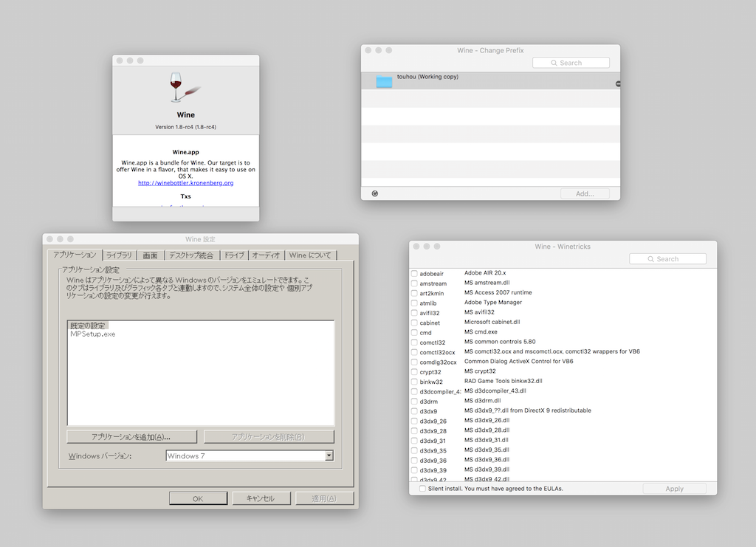This screenshot has height=547, width=756.
Task: Check the adobeair checkbox
Action: (414, 273)
